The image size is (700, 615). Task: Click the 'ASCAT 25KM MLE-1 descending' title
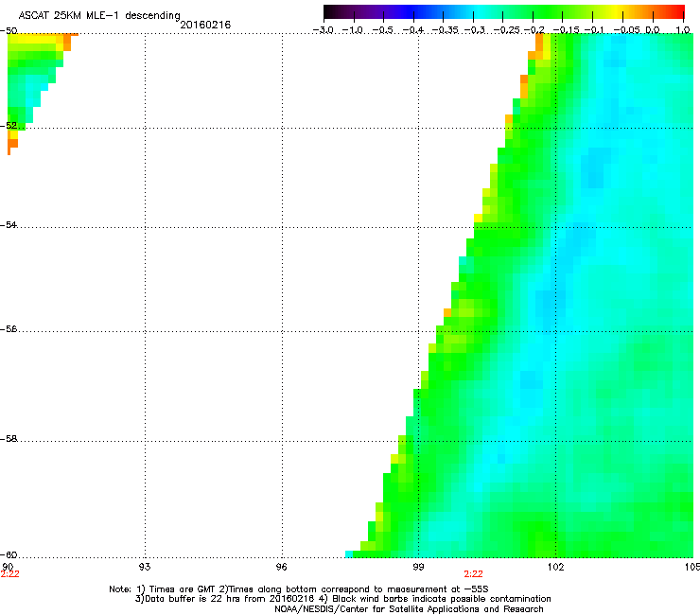99,15
